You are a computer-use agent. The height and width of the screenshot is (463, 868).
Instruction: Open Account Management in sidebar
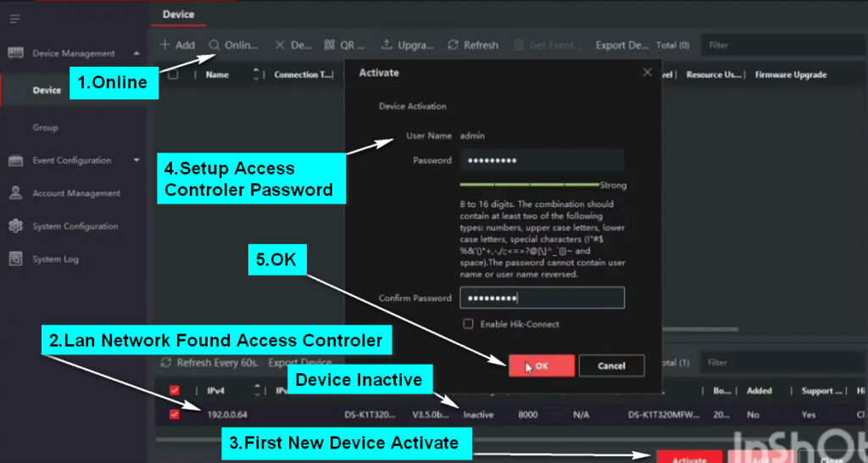point(76,193)
